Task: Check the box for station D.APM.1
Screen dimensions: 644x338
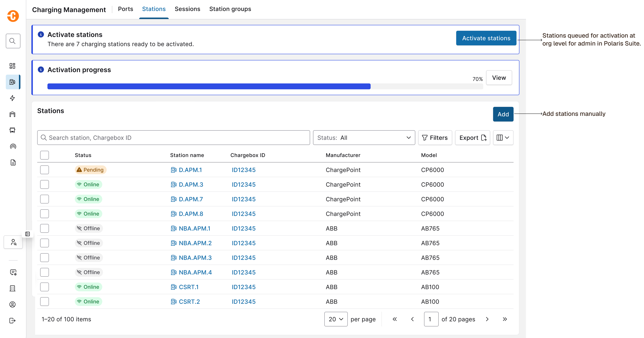Action: click(x=45, y=170)
